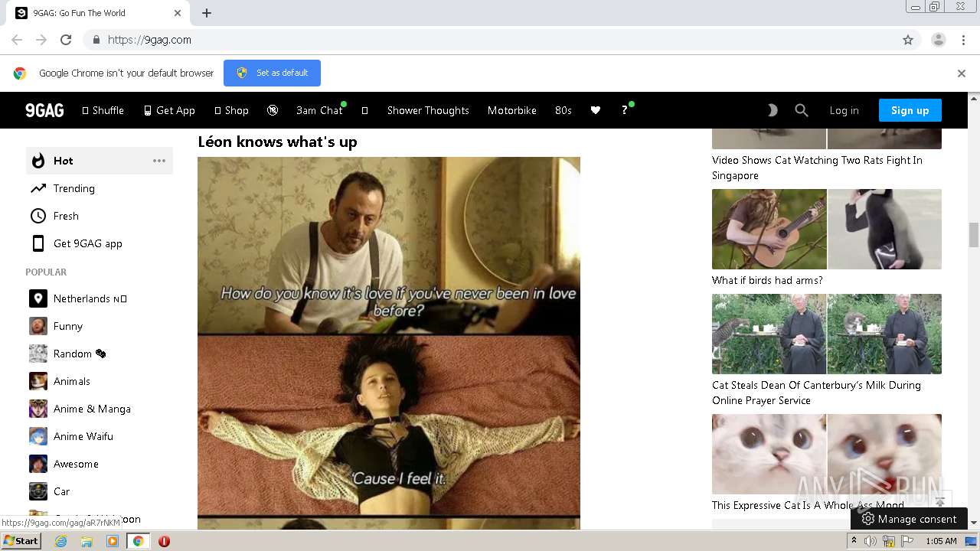Open a new browser tab
Image resolution: width=980 pixels, height=551 pixels.
[x=207, y=13]
